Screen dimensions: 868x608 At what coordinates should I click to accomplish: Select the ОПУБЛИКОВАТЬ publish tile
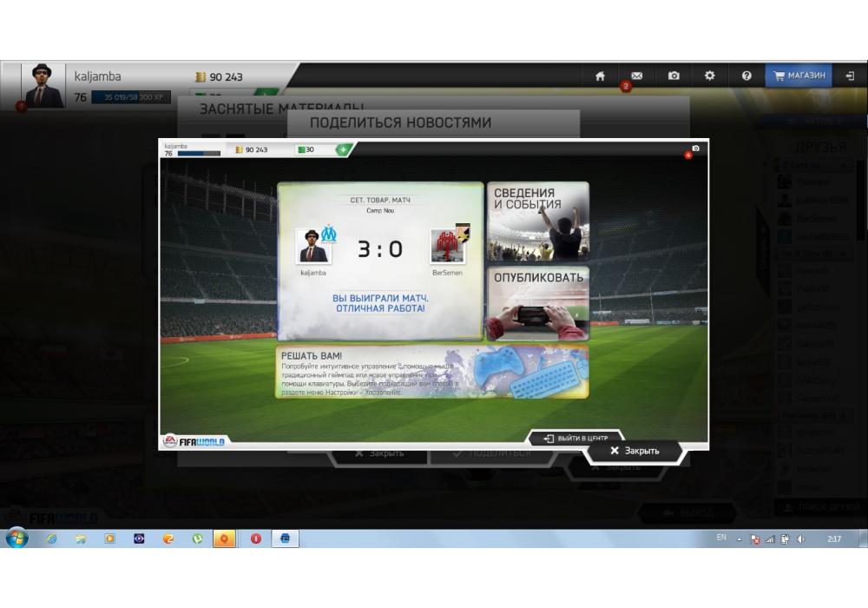tap(537, 303)
